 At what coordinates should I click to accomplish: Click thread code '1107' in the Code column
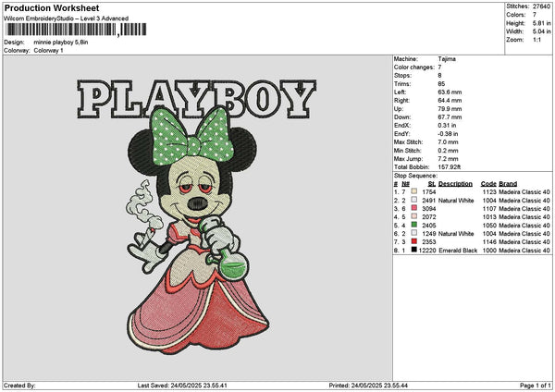(x=489, y=208)
